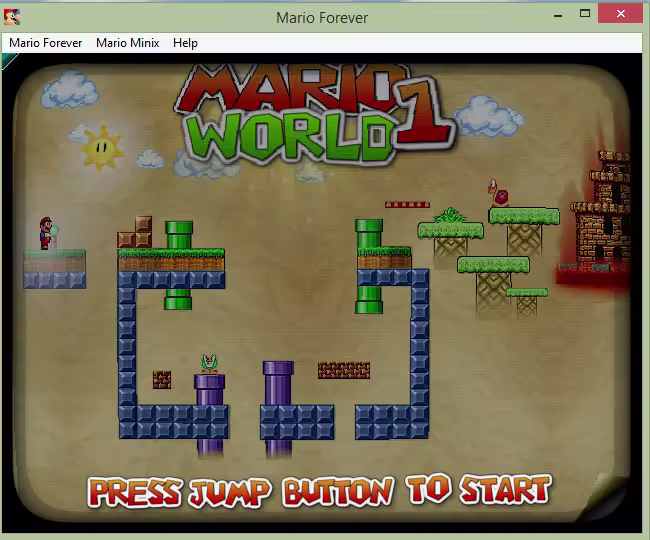Click the small single brick block
The width and height of the screenshot is (650, 540).
coord(162,379)
